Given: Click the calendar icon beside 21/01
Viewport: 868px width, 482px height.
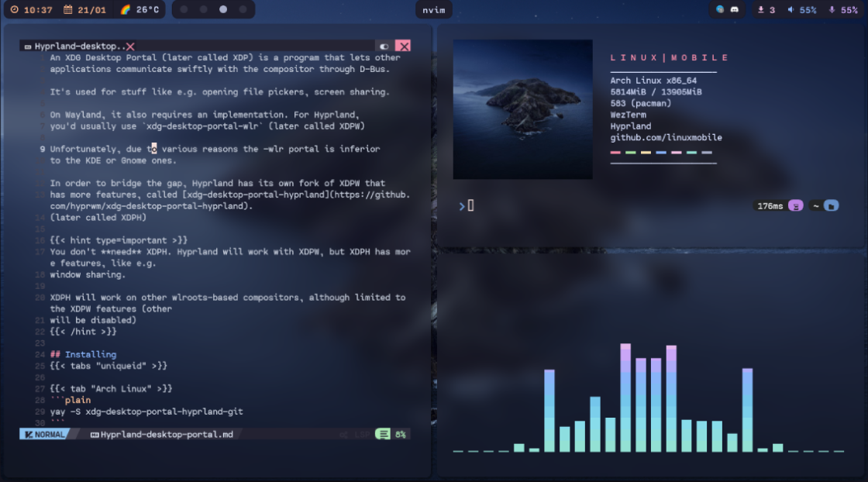Looking at the screenshot, I should pyautogui.click(x=67, y=10).
